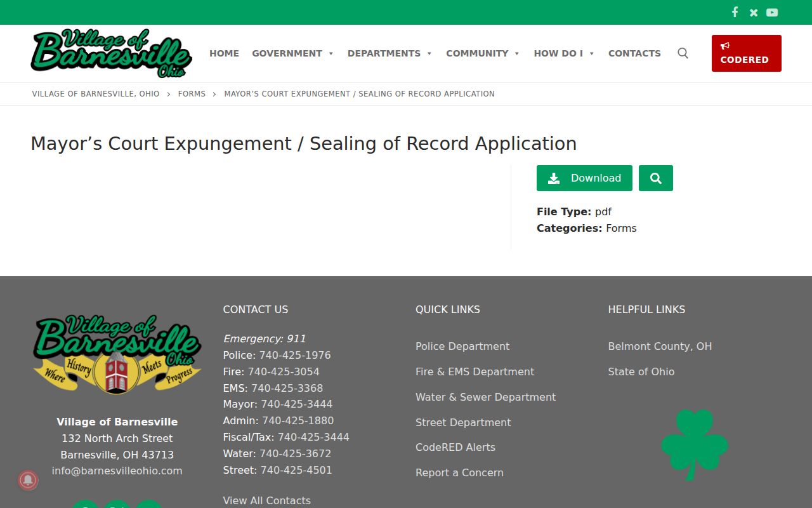812x508 pixels.
Task: Expand the Departments dropdown menu
Action: coord(390,53)
